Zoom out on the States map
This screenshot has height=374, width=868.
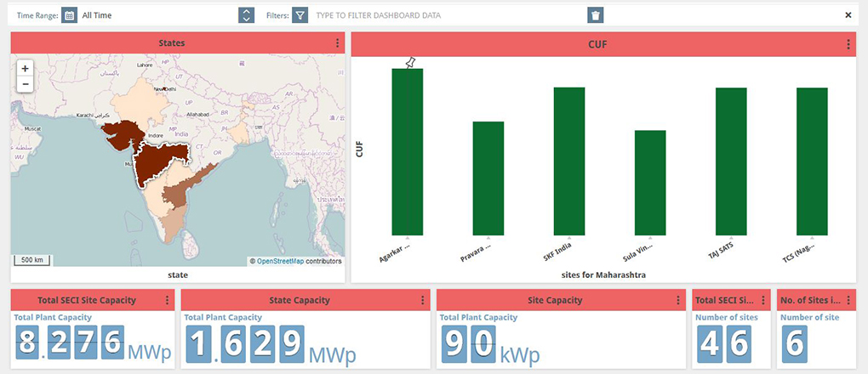(25, 84)
